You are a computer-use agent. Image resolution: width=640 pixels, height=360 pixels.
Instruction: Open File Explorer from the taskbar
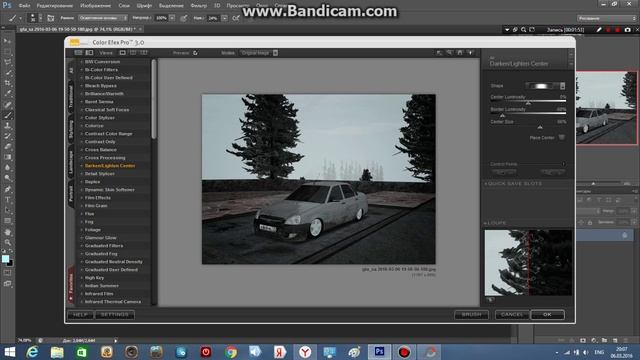(57, 352)
